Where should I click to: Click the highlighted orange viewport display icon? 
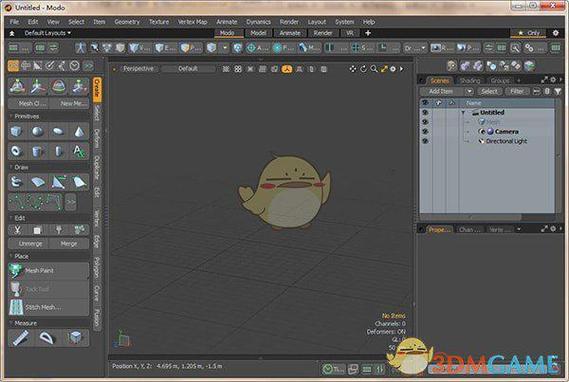(287, 69)
